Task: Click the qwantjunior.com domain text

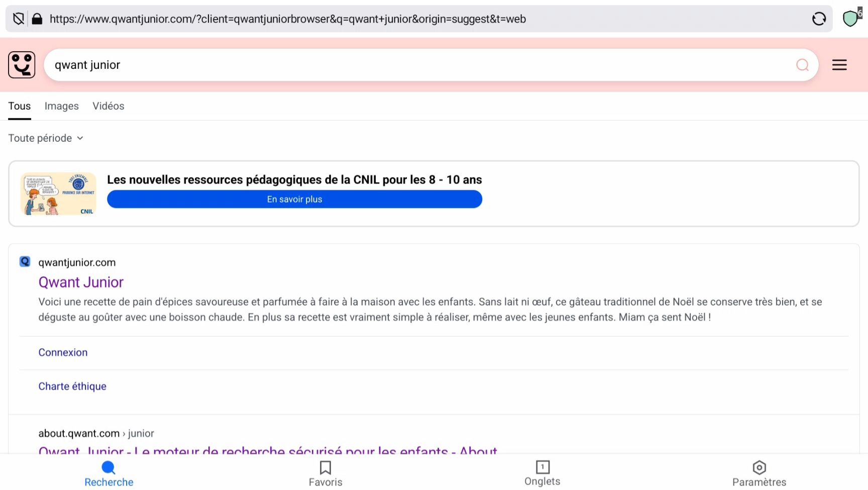Action: [x=77, y=262]
